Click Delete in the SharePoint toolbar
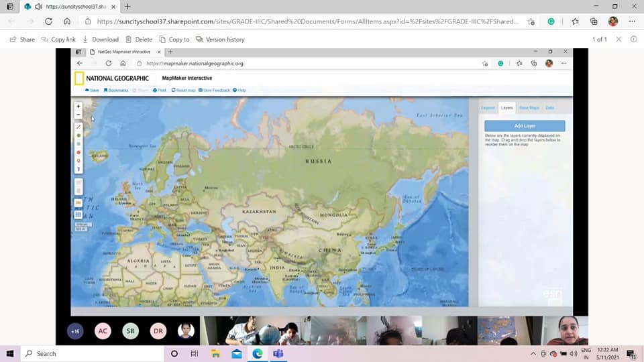The width and height of the screenshot is (644, 362). point(139,40)
